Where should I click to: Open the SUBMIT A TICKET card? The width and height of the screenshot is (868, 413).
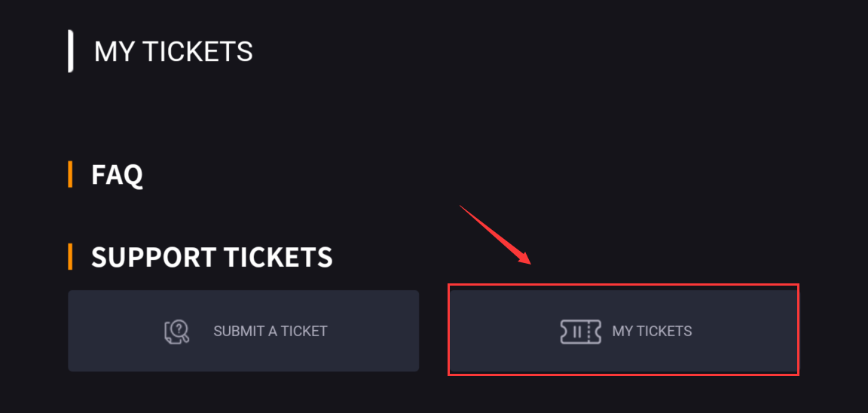click(243, 331)
